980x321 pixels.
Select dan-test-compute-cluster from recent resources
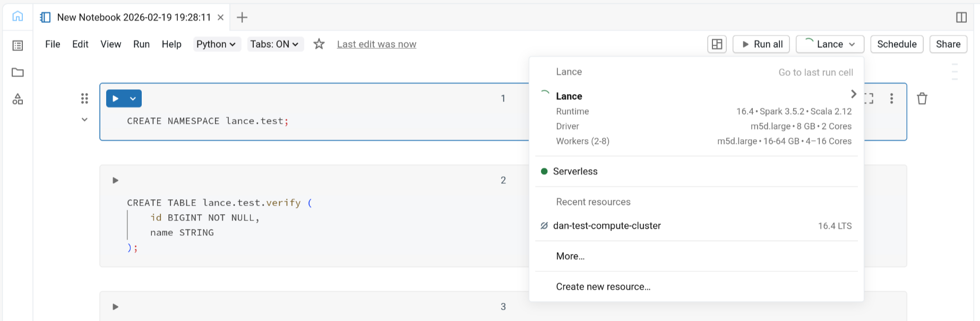(607, 226)
